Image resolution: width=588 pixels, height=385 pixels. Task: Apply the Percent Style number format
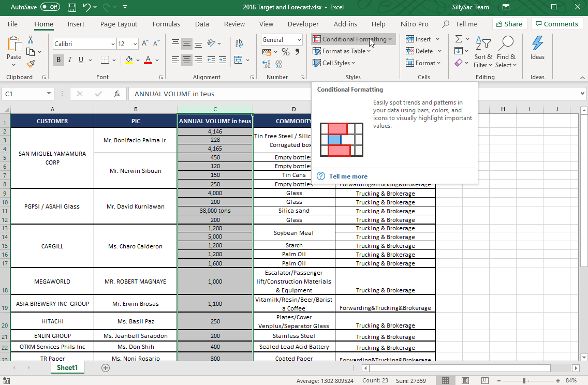click(x=285, y=51)
